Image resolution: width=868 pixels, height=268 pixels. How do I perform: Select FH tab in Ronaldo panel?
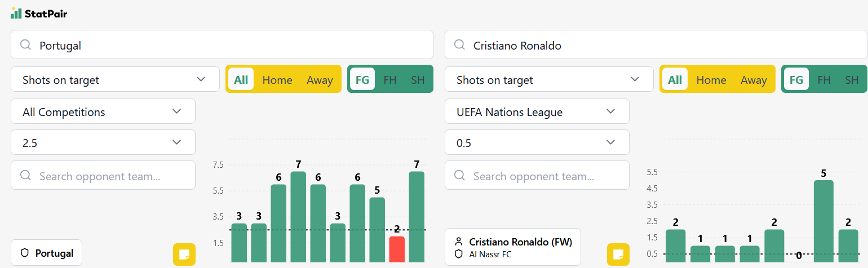[824, 80]
